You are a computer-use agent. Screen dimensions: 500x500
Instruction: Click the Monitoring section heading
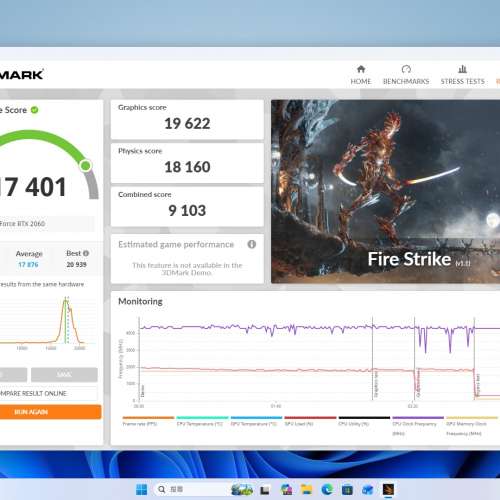140,301
